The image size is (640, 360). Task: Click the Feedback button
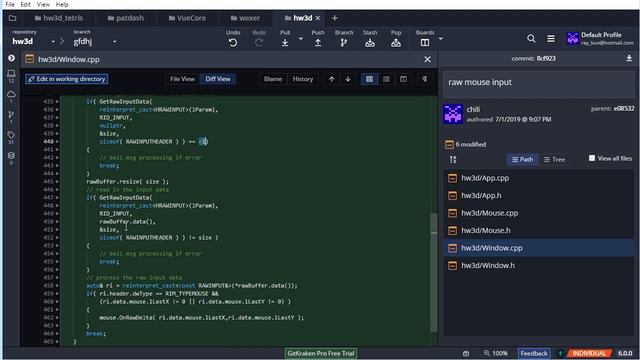coord(534,353)
